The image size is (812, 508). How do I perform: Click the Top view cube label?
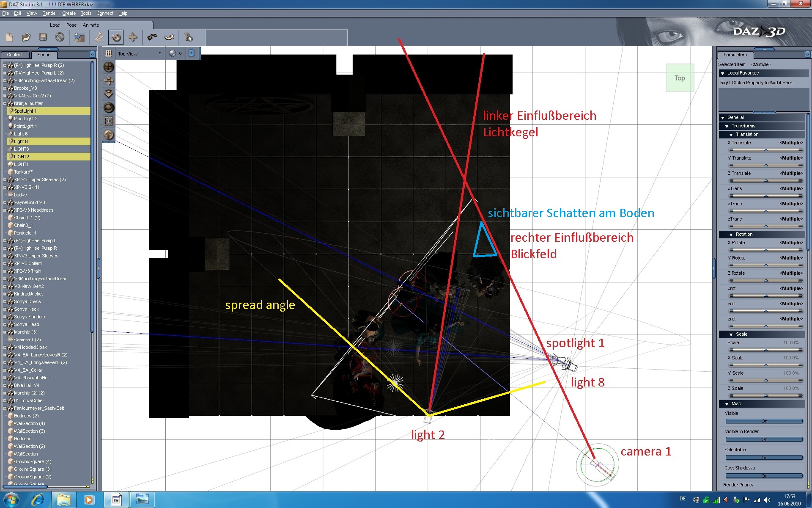pyautogui.click(x=680, y=78)
